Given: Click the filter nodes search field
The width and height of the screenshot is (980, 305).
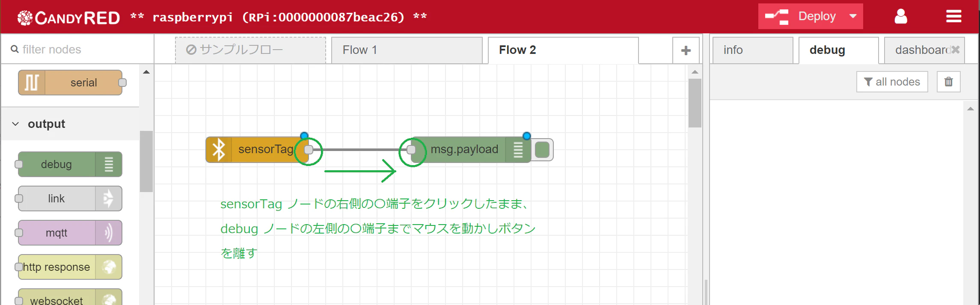Looking at the screenshot, I should point(77,49).
